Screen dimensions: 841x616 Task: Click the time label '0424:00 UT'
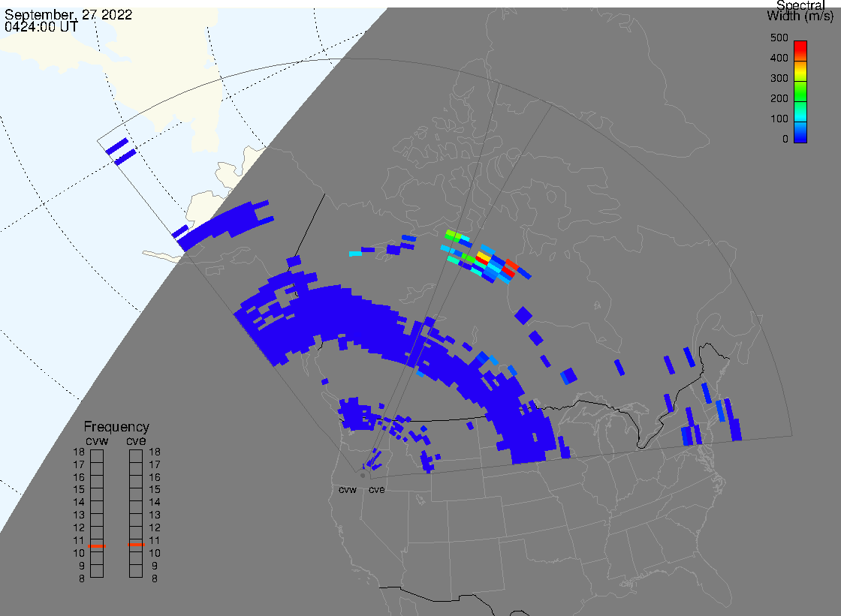pyautogui.click(x=41, y=26)
